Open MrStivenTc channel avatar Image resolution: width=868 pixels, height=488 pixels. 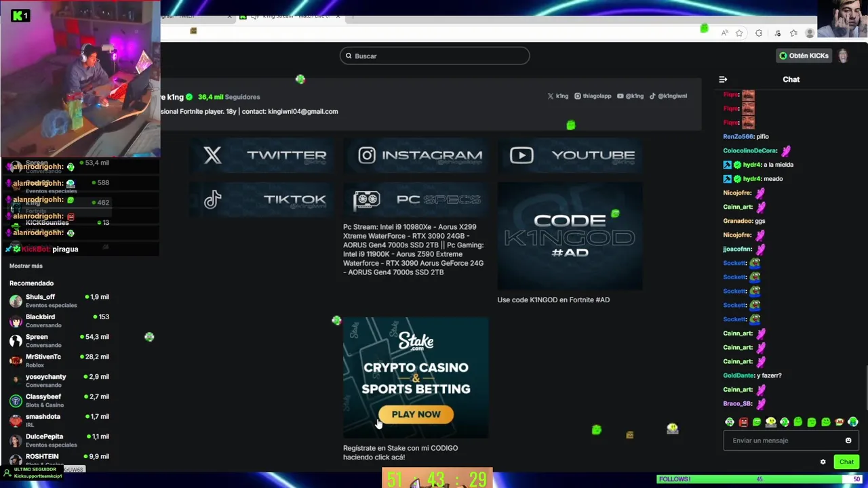click(16, 361)
